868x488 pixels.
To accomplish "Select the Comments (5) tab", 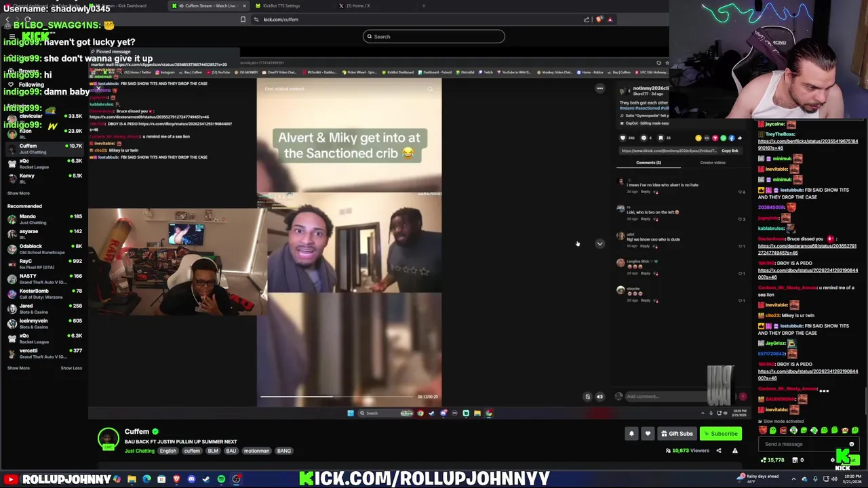I will [x=648, y=163].
